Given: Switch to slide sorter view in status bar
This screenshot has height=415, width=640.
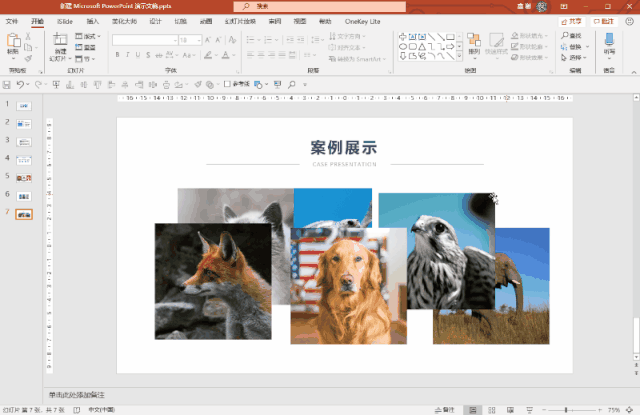Looking at the screenshot, I should [490, 410].
